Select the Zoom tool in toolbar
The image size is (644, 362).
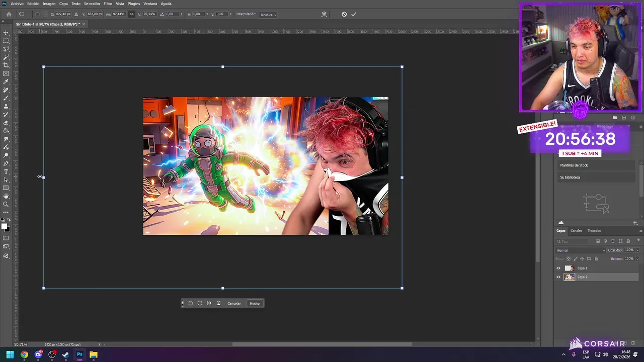point(6,204)
